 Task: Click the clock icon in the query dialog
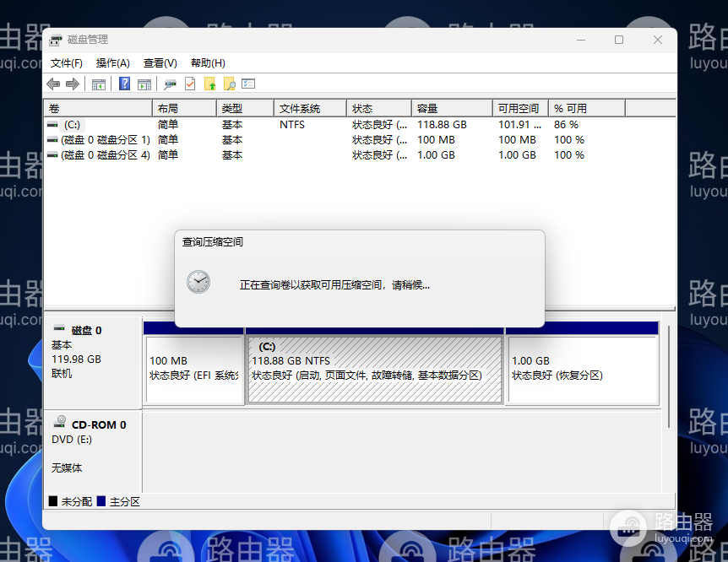click(198, 282)
